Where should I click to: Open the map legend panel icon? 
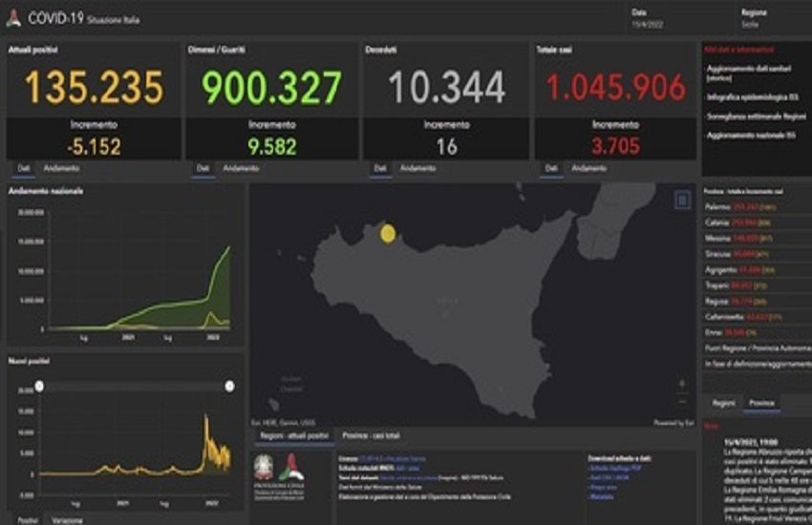pyautogui.click(x=682, y=199)
